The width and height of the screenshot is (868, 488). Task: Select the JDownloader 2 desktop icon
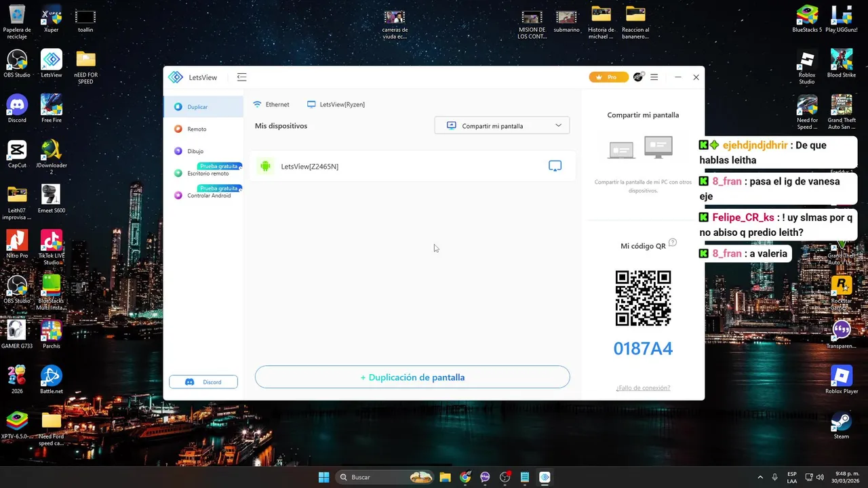(52, 157)
